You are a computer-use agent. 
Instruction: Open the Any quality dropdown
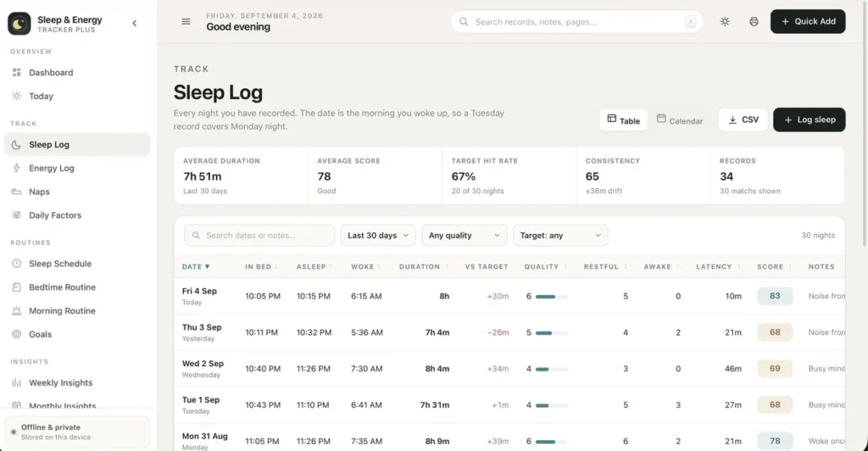(464, 235)
